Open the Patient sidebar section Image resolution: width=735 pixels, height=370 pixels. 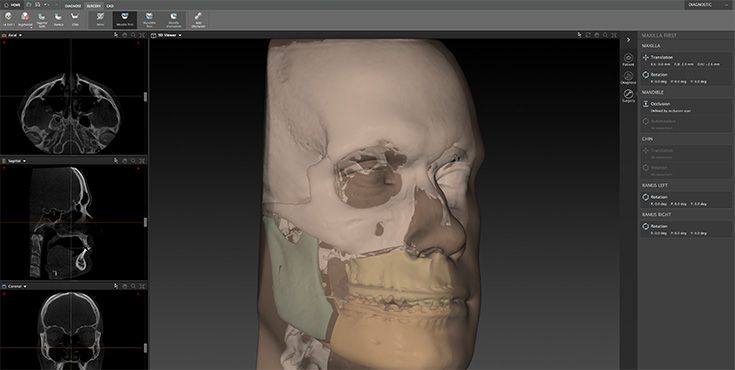pyautogui.click(x=629, y=60)
